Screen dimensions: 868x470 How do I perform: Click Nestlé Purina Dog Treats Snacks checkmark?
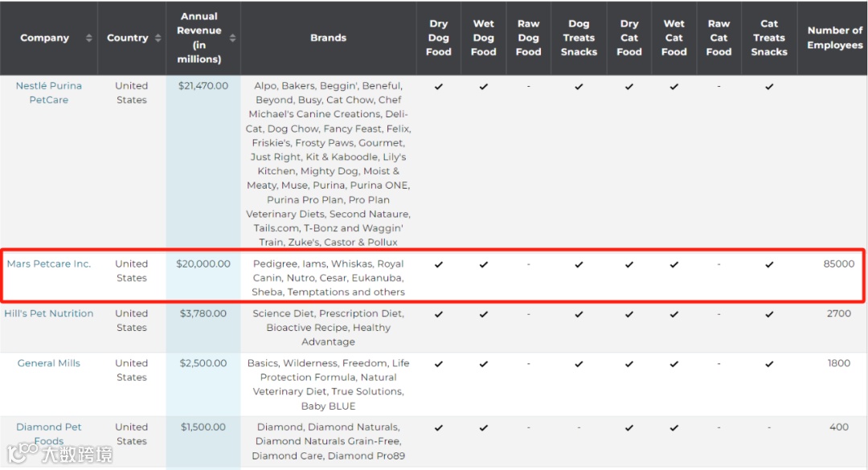pyautogui.click(x=579, y=86)
